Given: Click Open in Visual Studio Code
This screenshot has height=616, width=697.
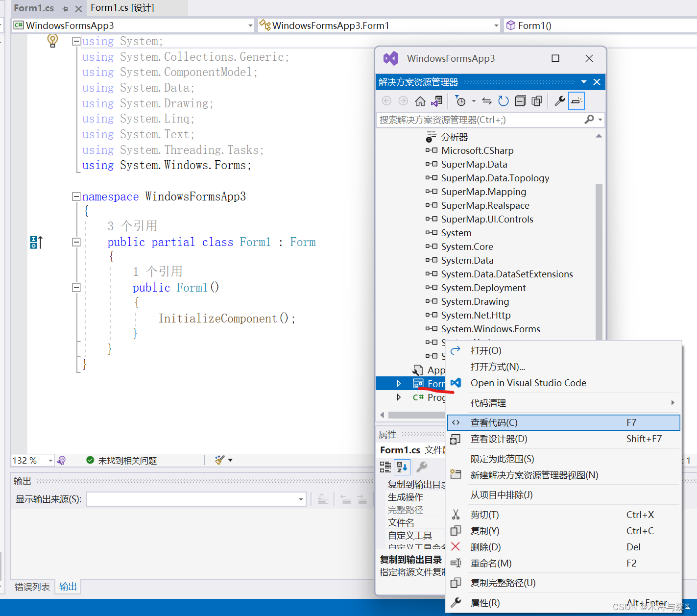Looking at the screenshot, I should coord(528,383).
